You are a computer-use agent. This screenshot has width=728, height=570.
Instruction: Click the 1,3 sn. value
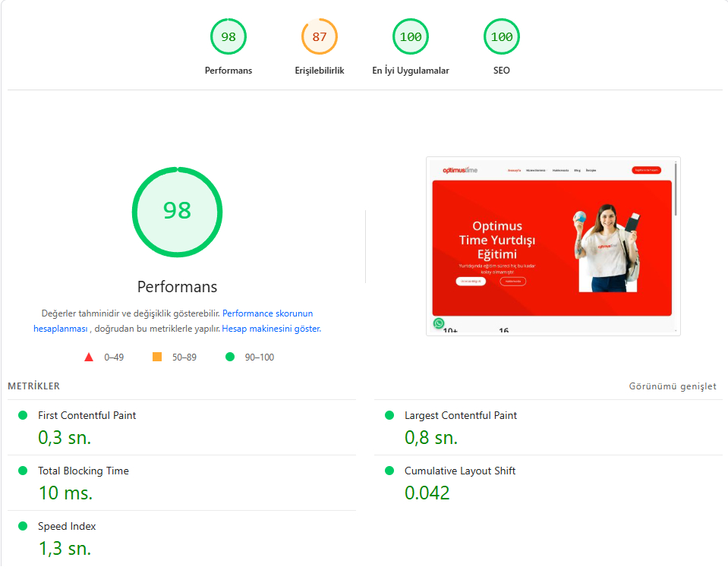click(65, 549)
